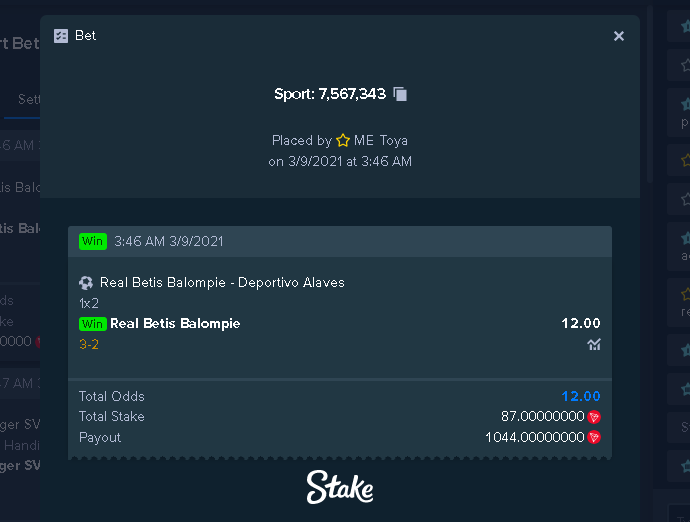690x522 pixels.
Task: Click the payout amount 1044.00000000
Action: (535, 437)
